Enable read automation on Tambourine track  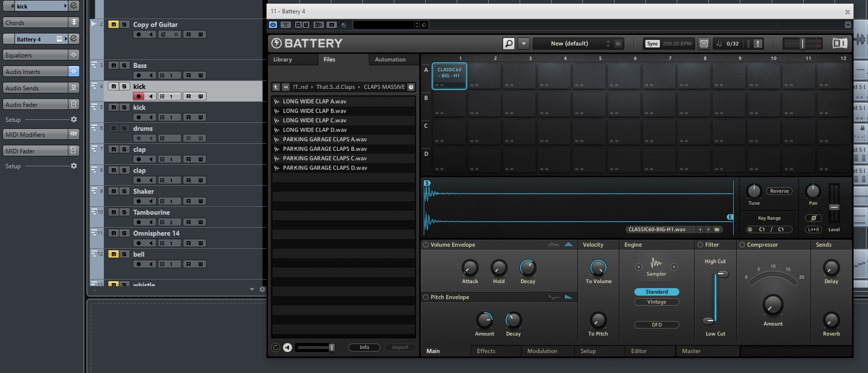pyautogui.click(x=189, y=222)
